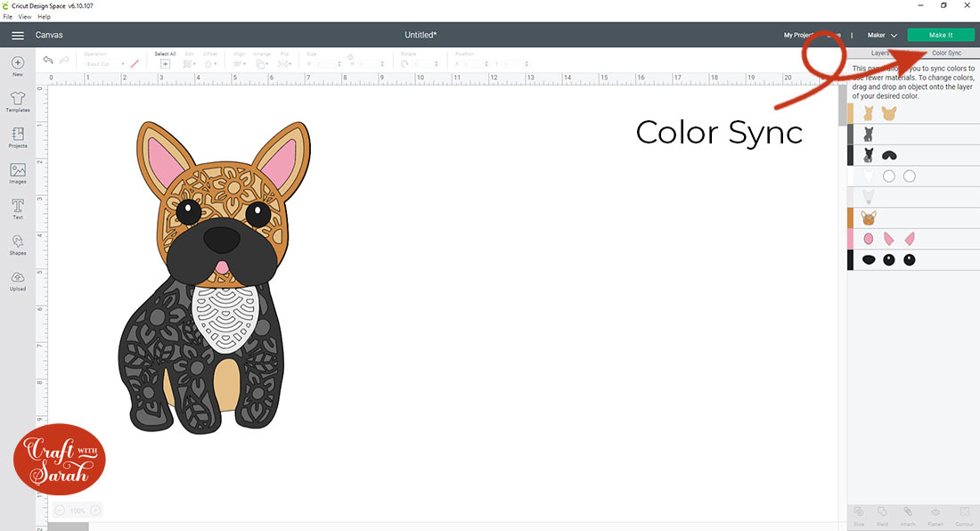Click the Rotate icon in the toolbar
This screenshot has width=980, height=531.
point(404,64)
